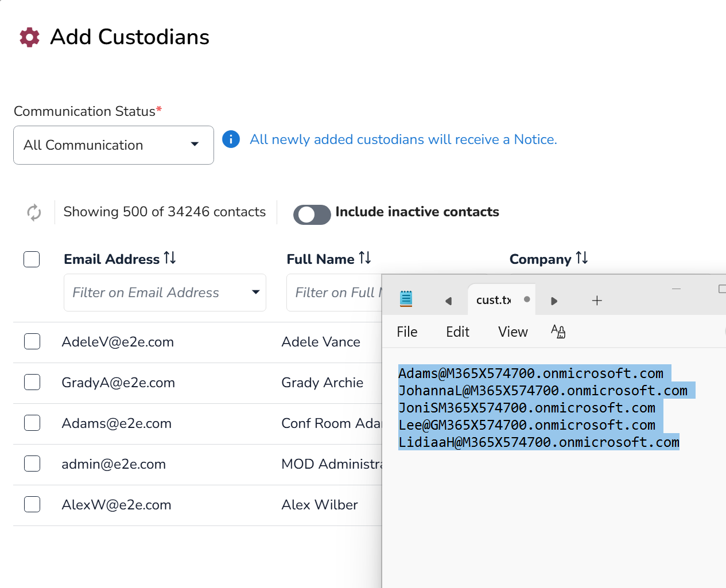Open the Notepad File menu
Viewport: 726px width, 588px height.
point(407,332)
